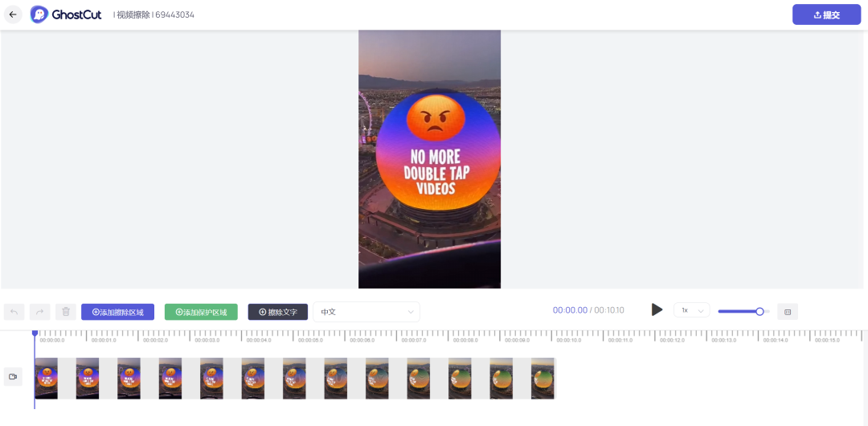Undo the last action
Image resolution: width=868 pixels, height=426 pixels.
[x=14, y=312]
